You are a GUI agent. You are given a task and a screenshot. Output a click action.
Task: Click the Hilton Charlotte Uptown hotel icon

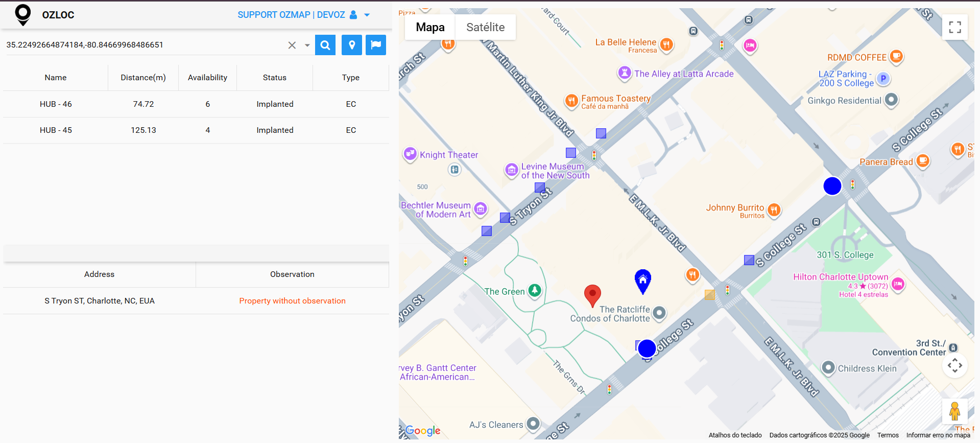tap(898, 284)
